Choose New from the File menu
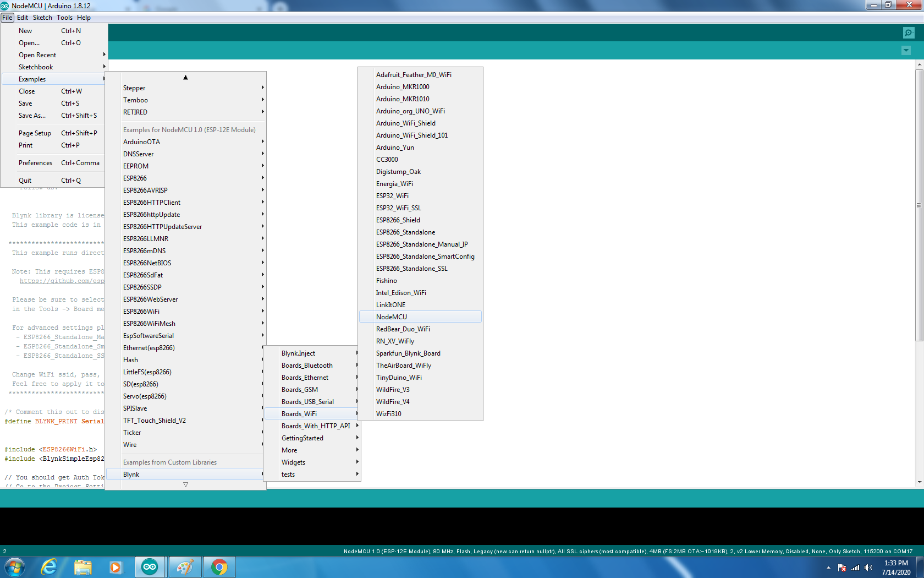Viewport: 924px width, 578px height. (53, 31)
